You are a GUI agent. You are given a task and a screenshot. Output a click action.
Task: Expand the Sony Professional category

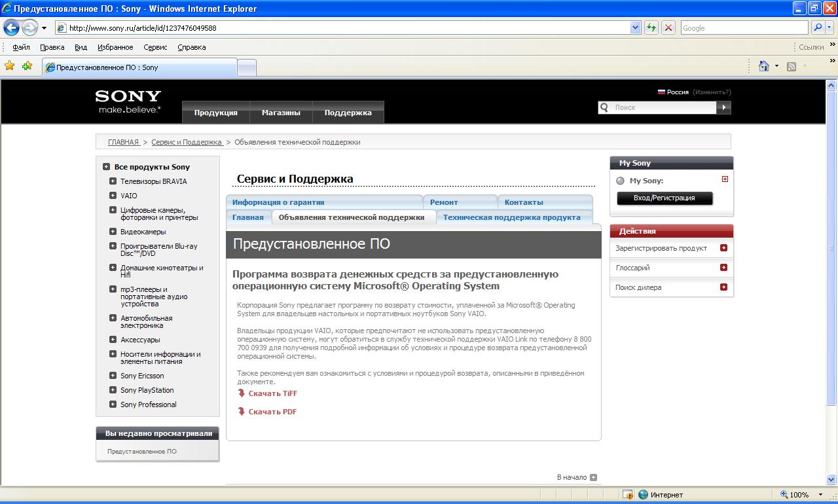(113, 405)
